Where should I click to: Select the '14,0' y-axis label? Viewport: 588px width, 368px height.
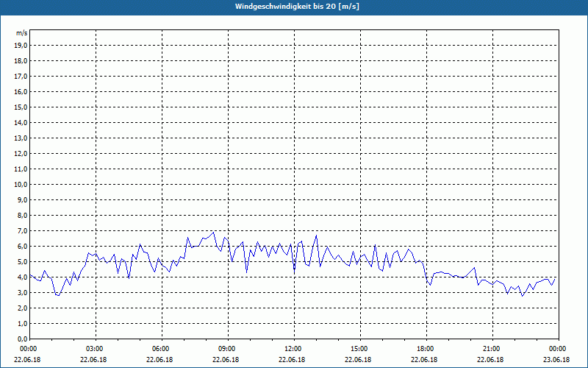point(21,122)
